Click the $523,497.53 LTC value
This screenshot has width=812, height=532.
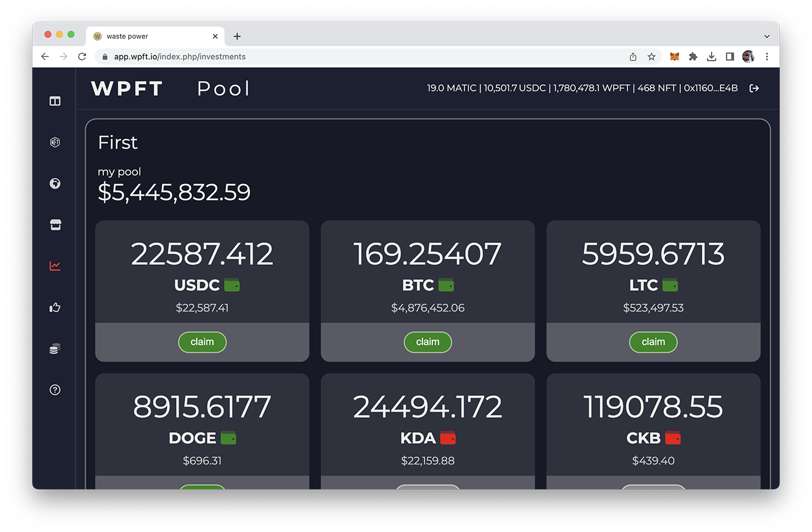point(653,308)
